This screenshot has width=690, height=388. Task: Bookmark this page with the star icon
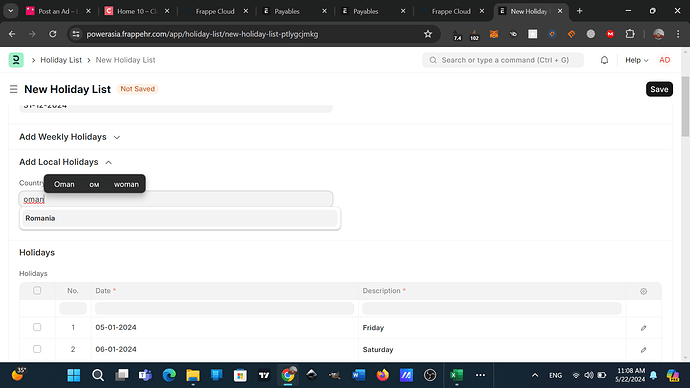(x=428, y=34)
